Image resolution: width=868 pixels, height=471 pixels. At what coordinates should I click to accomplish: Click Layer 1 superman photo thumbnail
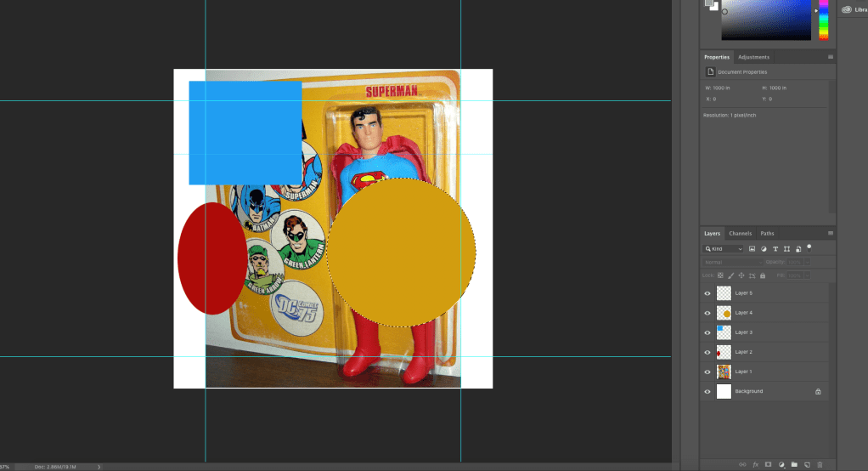[x=724, y=372]
